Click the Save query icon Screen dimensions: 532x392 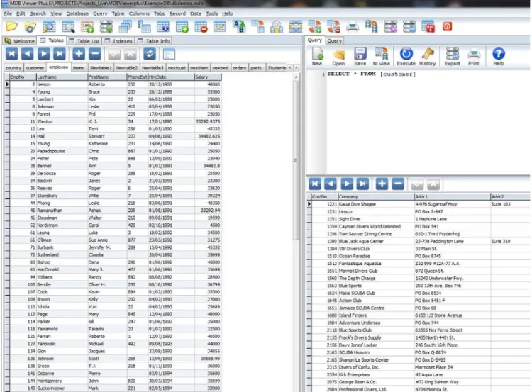tap(360, 55)
